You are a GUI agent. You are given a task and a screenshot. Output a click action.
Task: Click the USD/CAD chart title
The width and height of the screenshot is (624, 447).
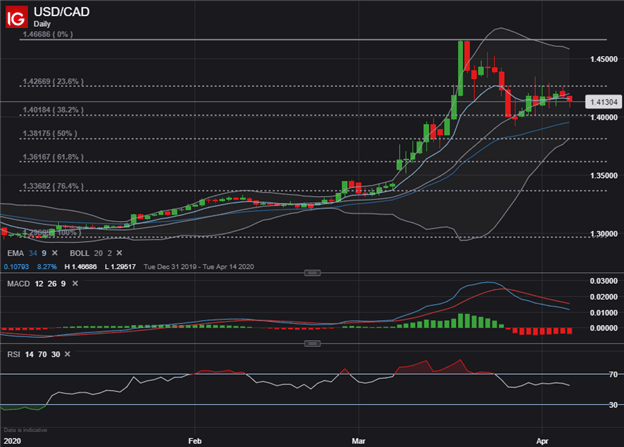pyautogui.click(x=62, y=12)
